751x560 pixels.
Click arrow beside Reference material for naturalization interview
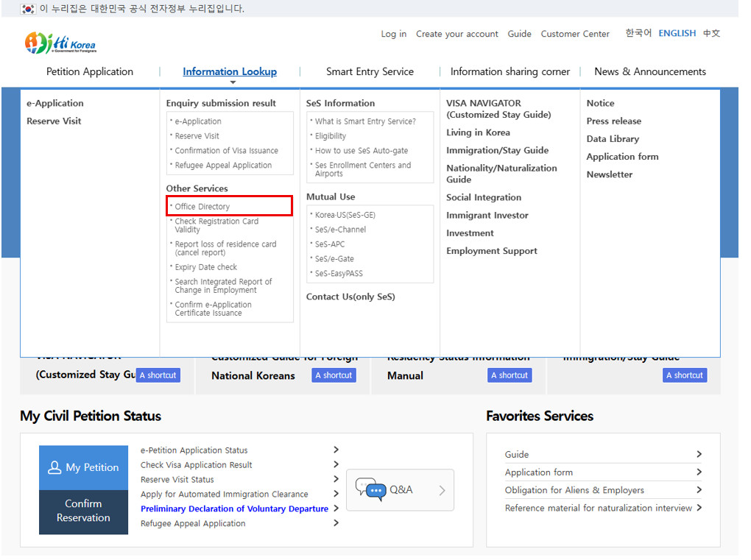click(x=699, y=508)
